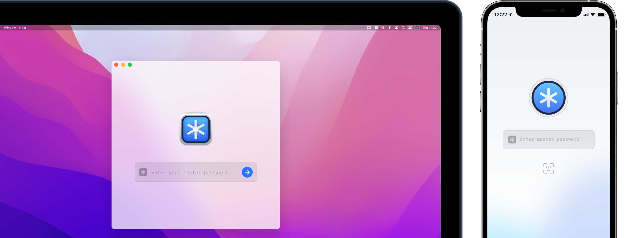Focus the 'Enter your master password' field
This screenshot has height=238, width=644.
[196, 172]
